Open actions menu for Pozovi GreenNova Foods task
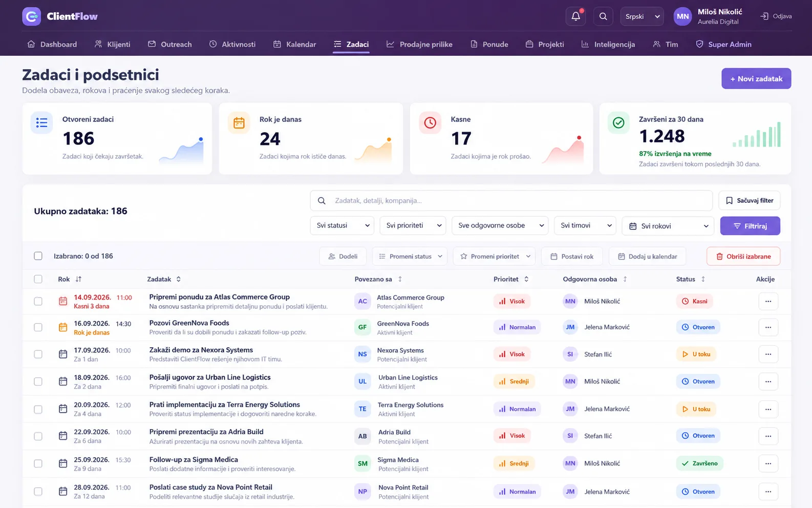This screenshot has width=812, height=508. (x=768, y=327)
